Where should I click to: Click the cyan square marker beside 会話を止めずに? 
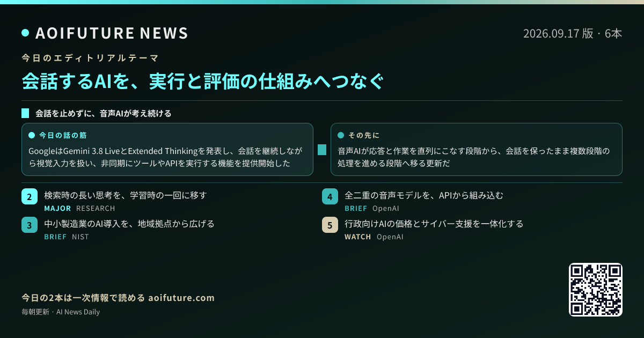(25, 114)
